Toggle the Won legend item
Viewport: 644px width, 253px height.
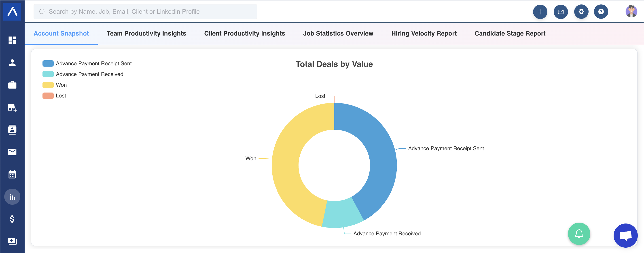click(55, 85)
